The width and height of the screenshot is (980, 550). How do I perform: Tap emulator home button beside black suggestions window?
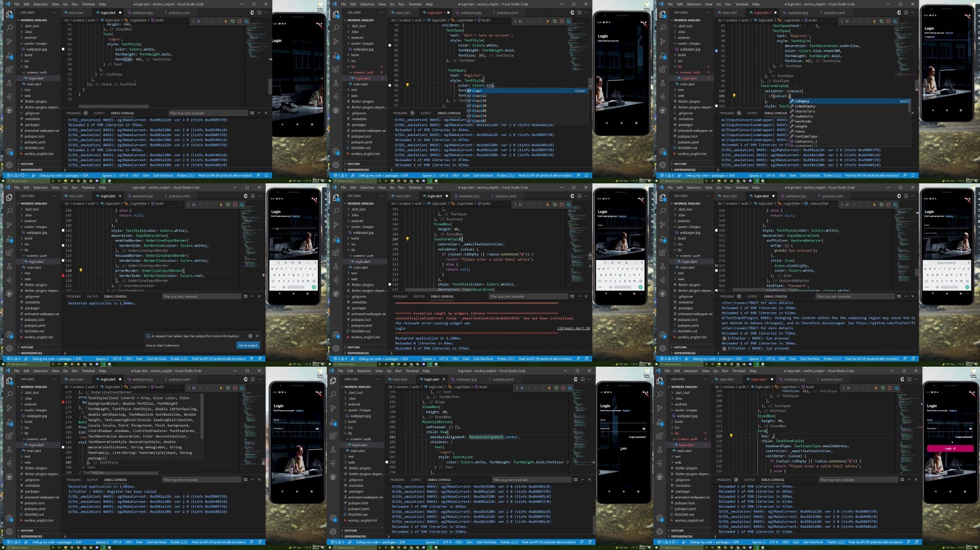(x=621, y=122)
